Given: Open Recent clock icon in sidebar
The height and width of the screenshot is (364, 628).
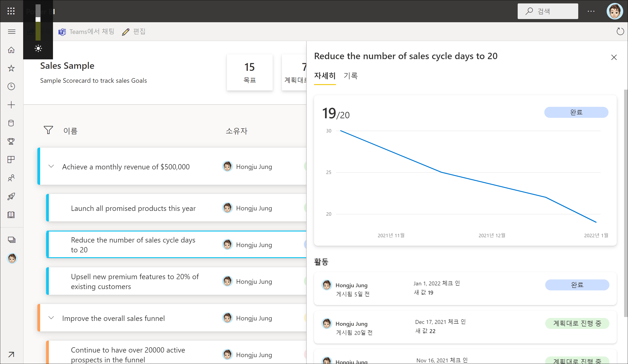Looking at the screenshot, I should (11, 86).
